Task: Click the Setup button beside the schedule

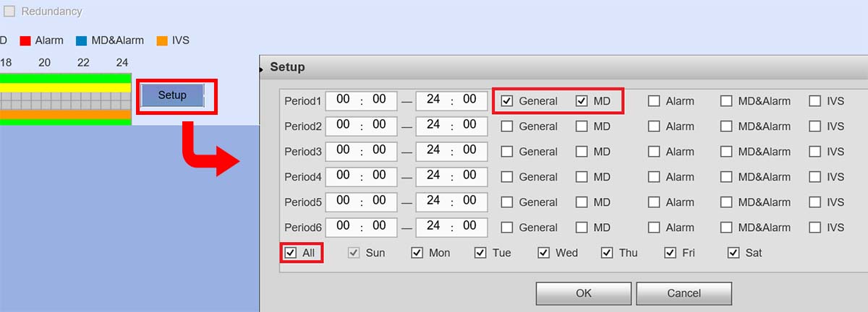Action: point(172,95)
